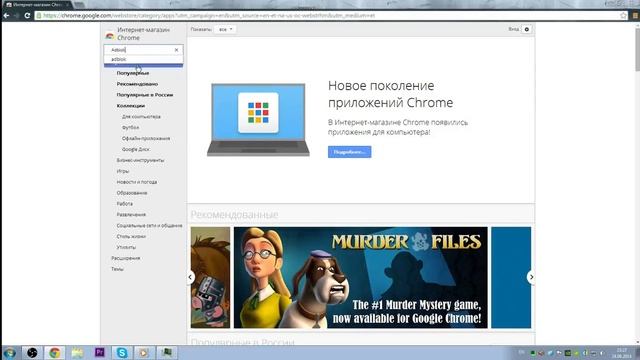Image resolution: width=640 pixels, height=360 pixels.
Task: Click the browser back arrow
Action: tap(7, 16)
